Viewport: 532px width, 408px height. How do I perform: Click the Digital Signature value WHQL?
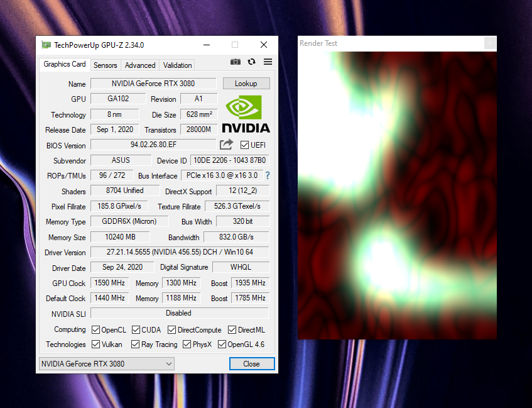tap(241, 267)
